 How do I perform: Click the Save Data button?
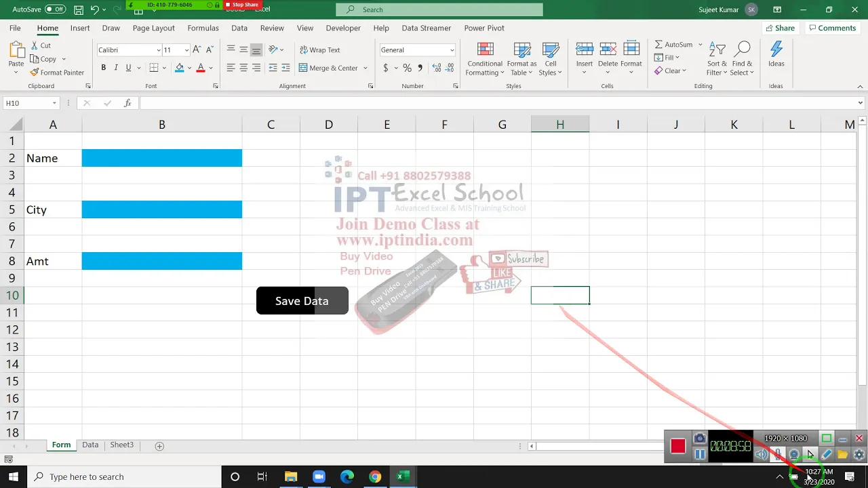(302, 301)
